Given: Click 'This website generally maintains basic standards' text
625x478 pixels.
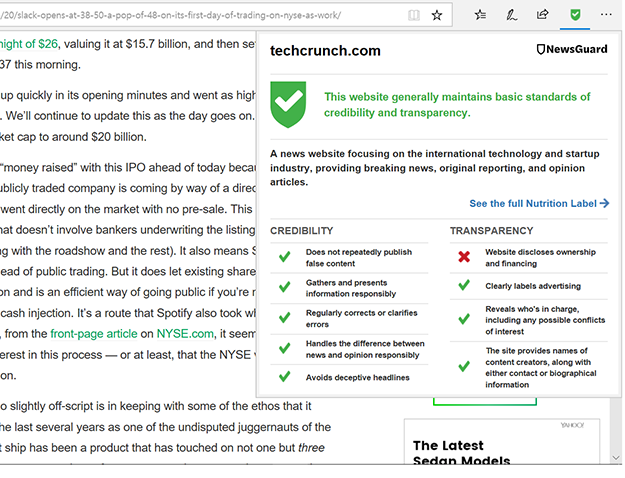Looking at the screenshot, I should pyautogui.click(x=457, y=105).
